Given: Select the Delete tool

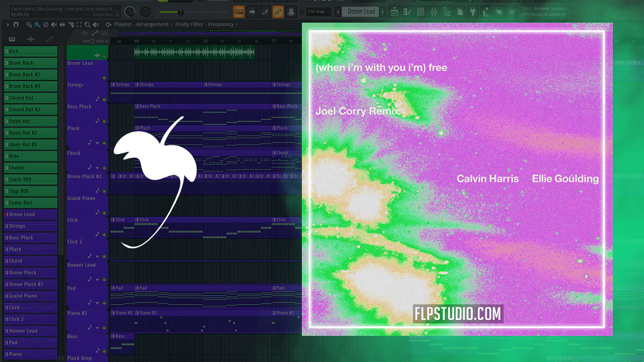Looking at the screenshot, I should (46, 24).
